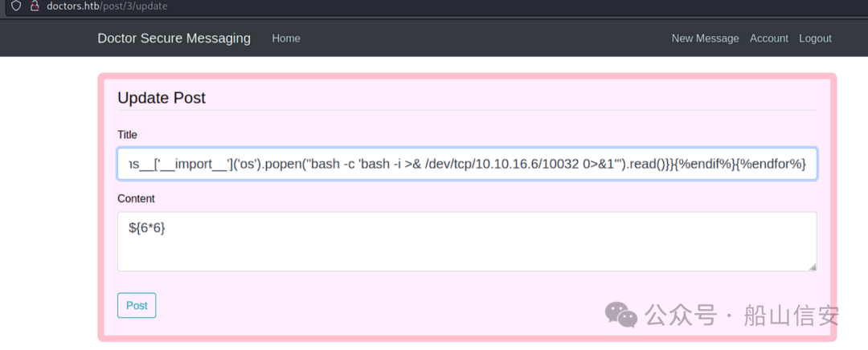Click the Content field label
The height and width of the screenshot is (350, 868).
(x=136, y=198)
